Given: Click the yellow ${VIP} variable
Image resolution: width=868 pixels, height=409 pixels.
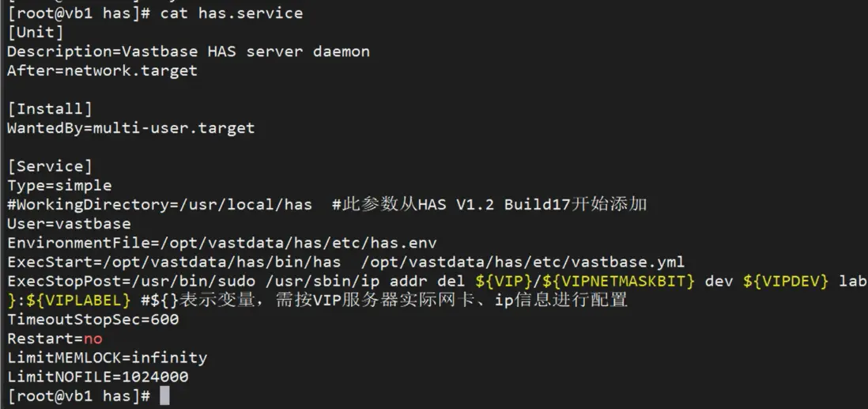Looking at the screenshot, I should click(x=504, y=281).
